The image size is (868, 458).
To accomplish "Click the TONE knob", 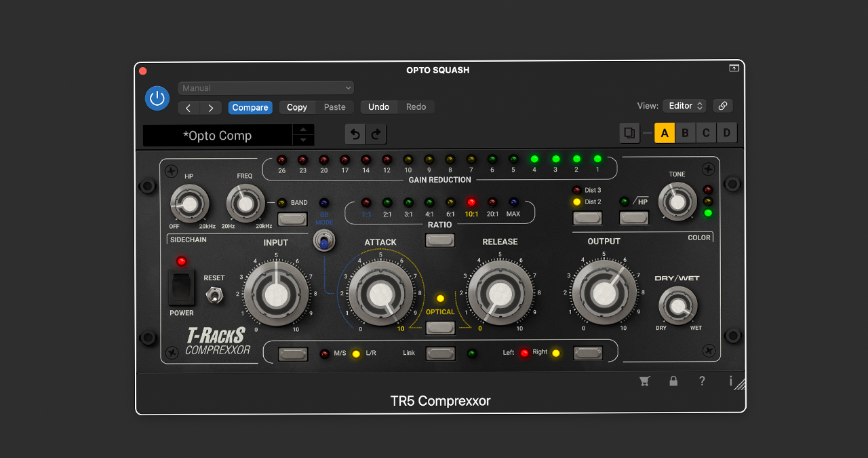I will click(677, 202).
